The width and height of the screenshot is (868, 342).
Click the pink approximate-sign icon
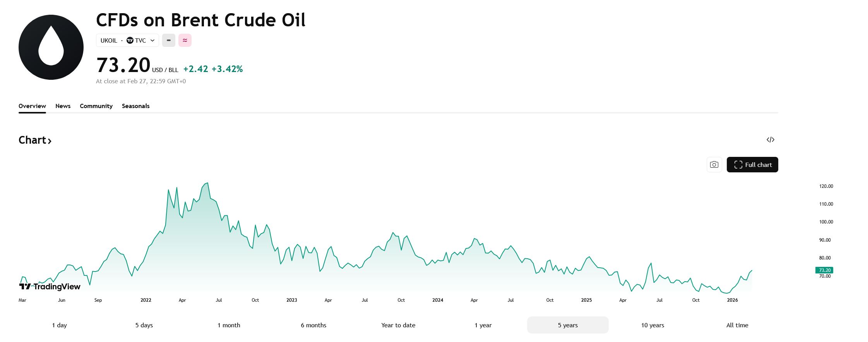click(x=185, y=40)
